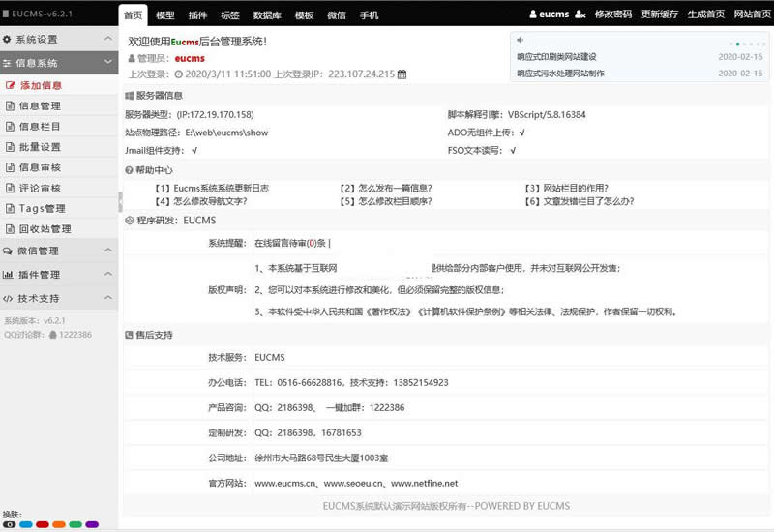Click the chat bubble icon for 微信管理
774x532 pixels.
pyautogui.click(x=8, y=251)
